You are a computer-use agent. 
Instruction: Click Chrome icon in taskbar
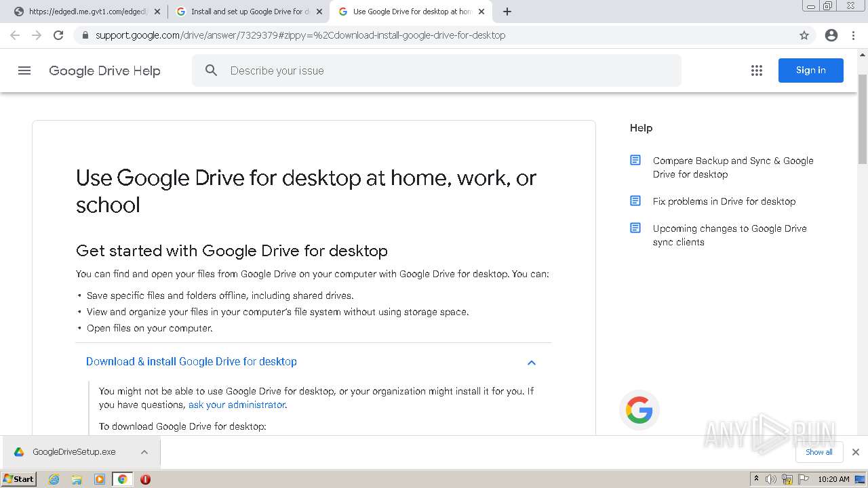tap(122, 479)
